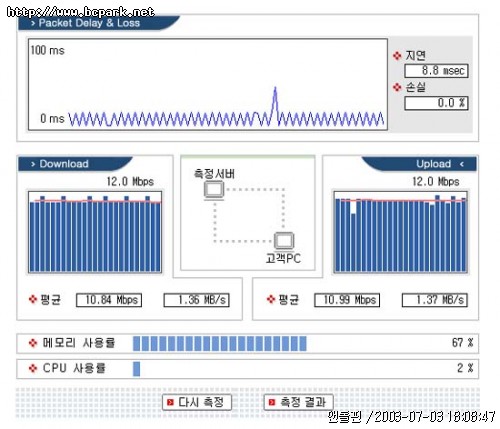Click the 고객PC label text
Image resolution: width=500 pixels, height=429 pixels.
pyautogui.click(x=283, y=258)
